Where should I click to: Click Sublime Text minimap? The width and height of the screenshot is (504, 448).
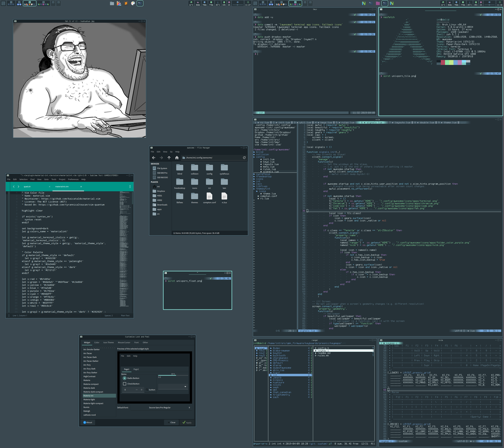tap(125, 249)
